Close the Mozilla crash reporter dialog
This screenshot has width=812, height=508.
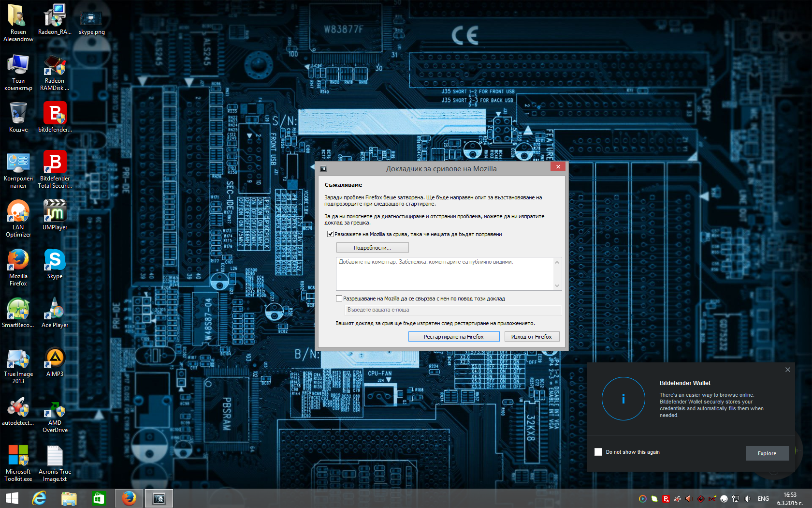[x=558, y=167]
